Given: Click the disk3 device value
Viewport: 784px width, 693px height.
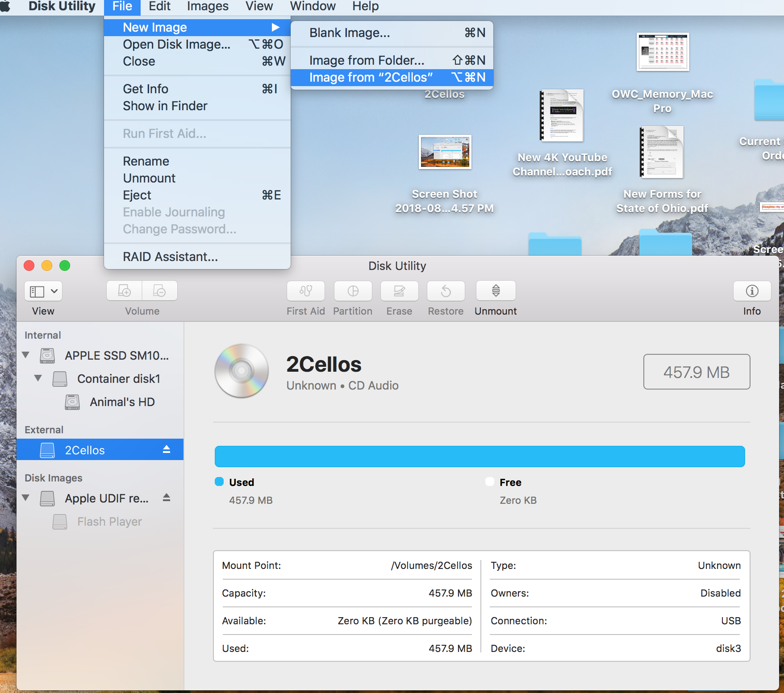Looking at the screenshot, I should click(x=728, y=649).
